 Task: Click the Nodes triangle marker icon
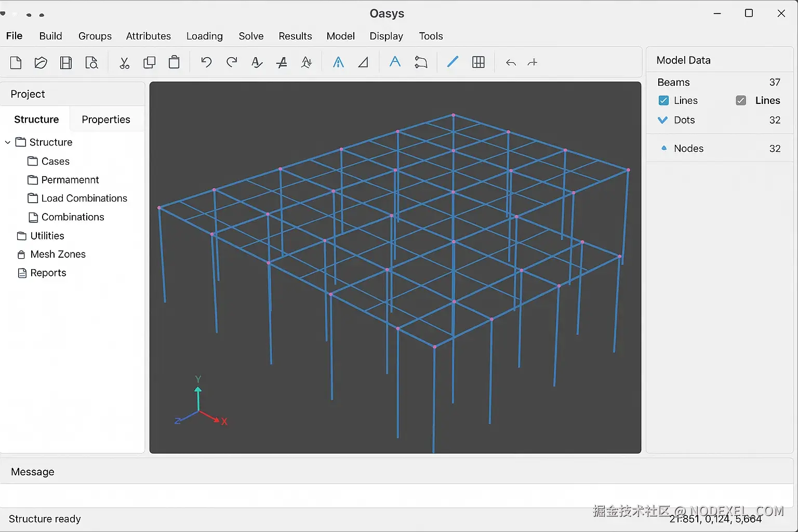click(664, 148)
